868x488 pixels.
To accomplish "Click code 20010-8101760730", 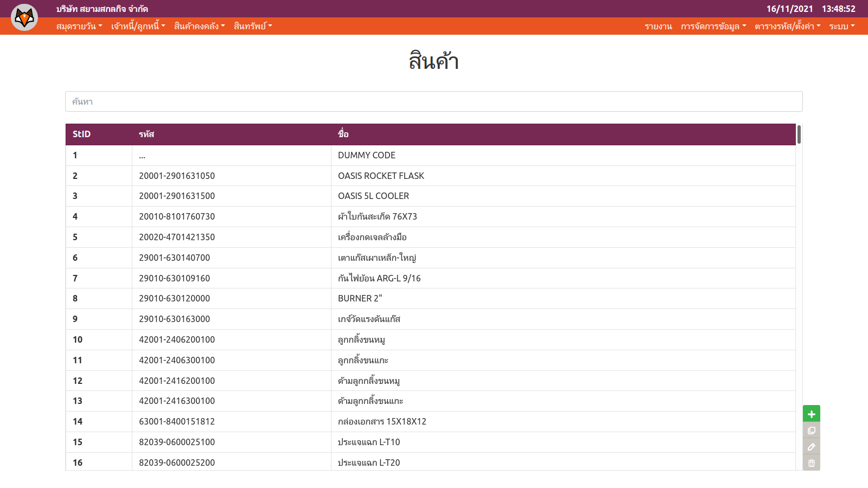I will [177, 216].
